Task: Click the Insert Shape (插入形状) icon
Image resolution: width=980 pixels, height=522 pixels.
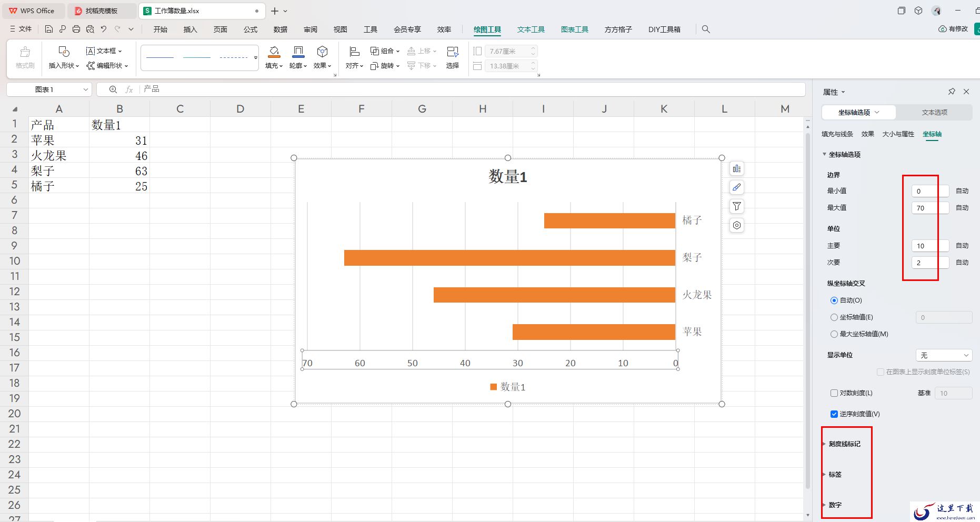Action: pyautogui.click(x=64, y=51)
